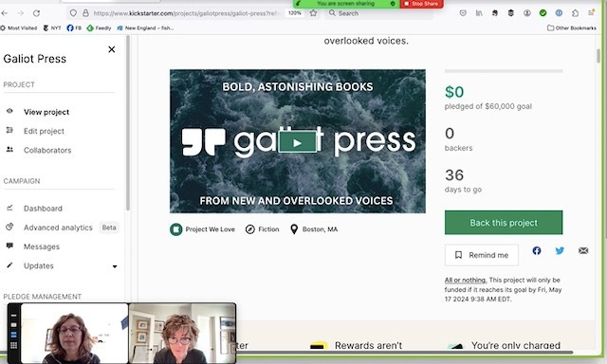Share the project on Facebook

[x=537, y=250]
